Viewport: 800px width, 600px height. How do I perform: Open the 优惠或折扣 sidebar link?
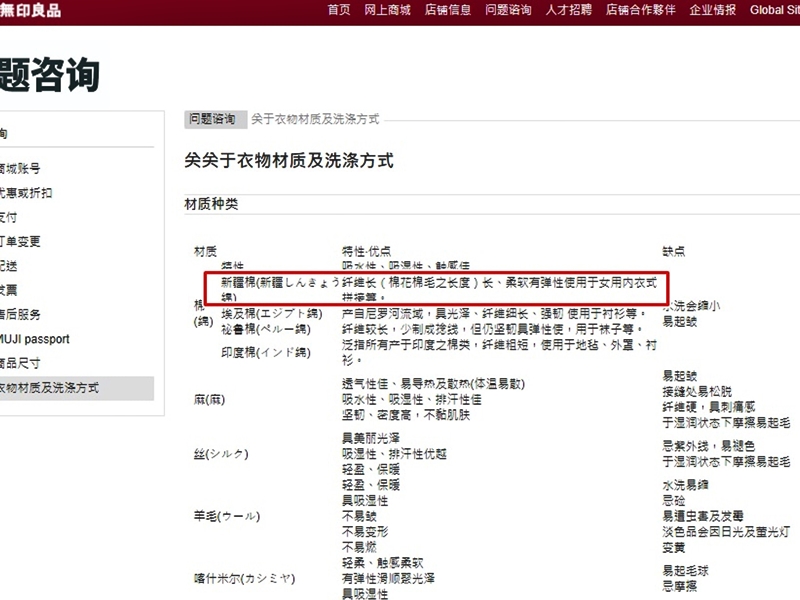[26, 193]
